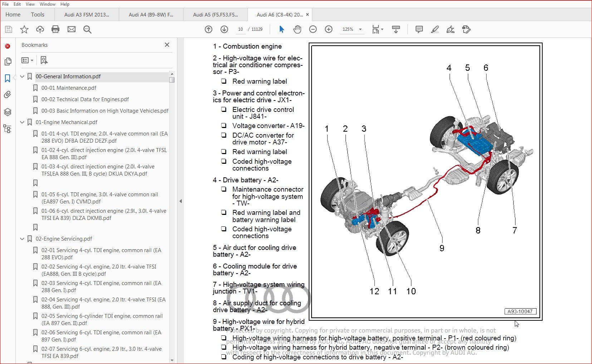This screenshot has height=364, width=592.
Task: Activate the Selection arrow tool
Action: coord(282,29)
